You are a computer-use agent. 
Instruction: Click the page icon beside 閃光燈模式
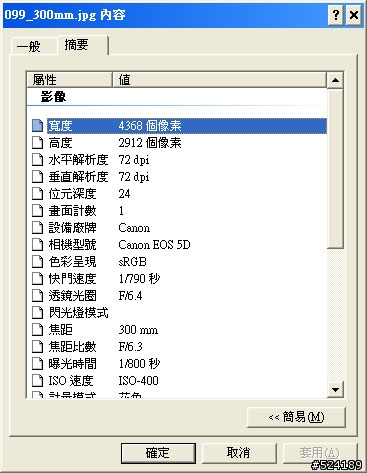coord(38,313)
